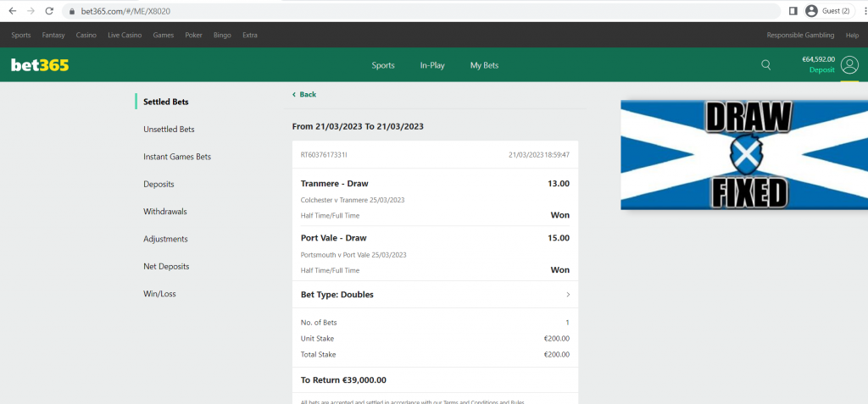Open the Sports tab in header

tap(383, 65)
